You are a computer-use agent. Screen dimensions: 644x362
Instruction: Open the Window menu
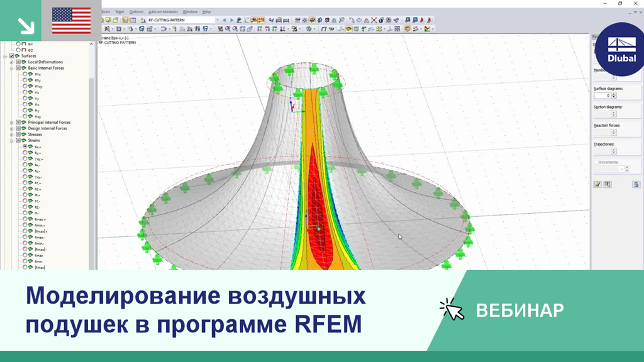(190, 12)
